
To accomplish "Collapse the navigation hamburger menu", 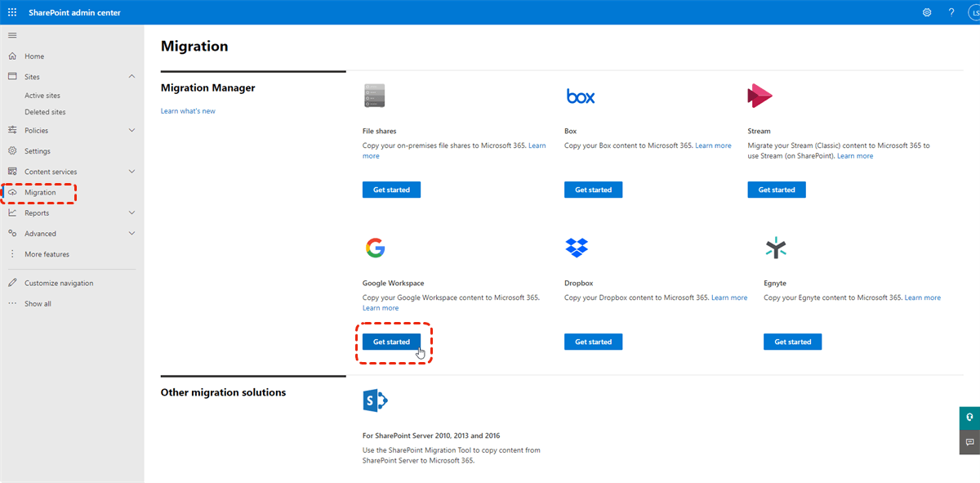I will (12, 35).
